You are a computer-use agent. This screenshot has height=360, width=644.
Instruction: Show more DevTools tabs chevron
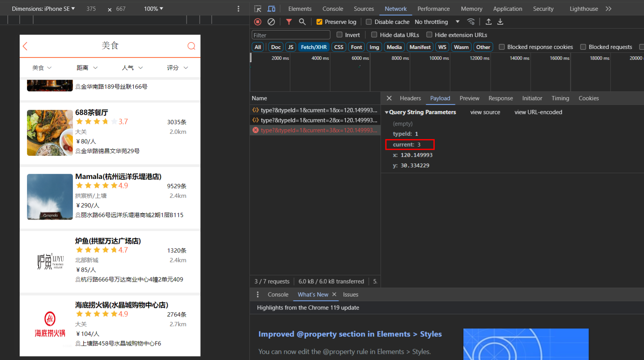609,8
